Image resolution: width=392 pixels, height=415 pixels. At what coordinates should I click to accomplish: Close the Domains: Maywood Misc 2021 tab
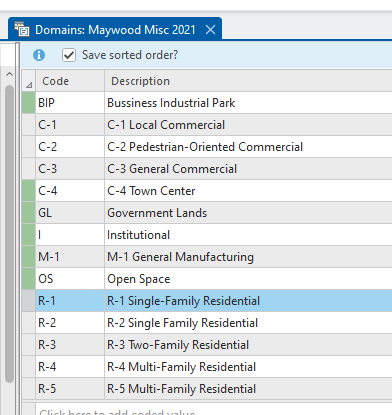tap(210, 30)
